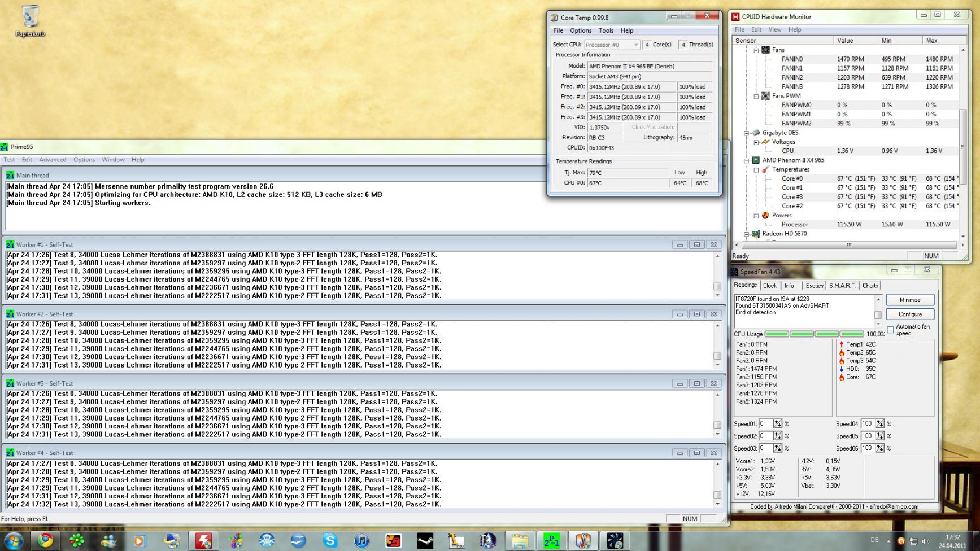The height and width of the screenshot is (551, 980).
Task: Click the HD0 blue down-arrow icon
Action: point(841,369)
